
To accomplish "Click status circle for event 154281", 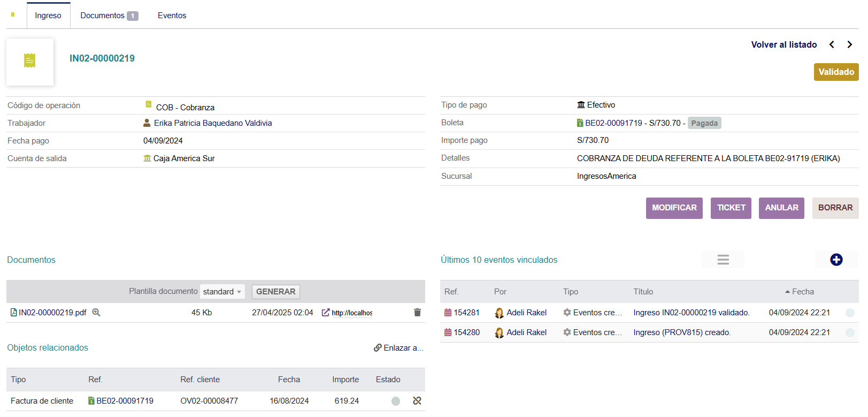I will tap(849, 313).
